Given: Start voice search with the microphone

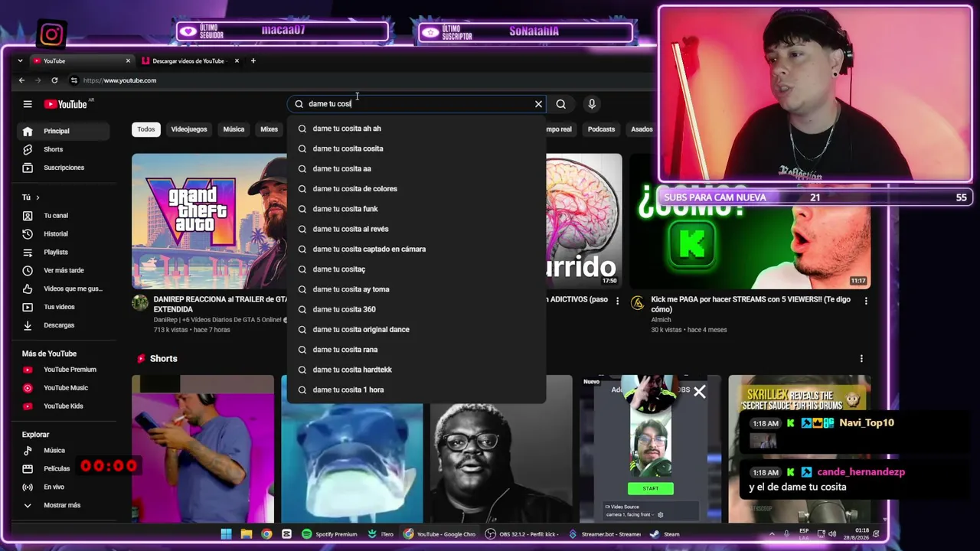Looking at the screenshot, I should [592, 104].
